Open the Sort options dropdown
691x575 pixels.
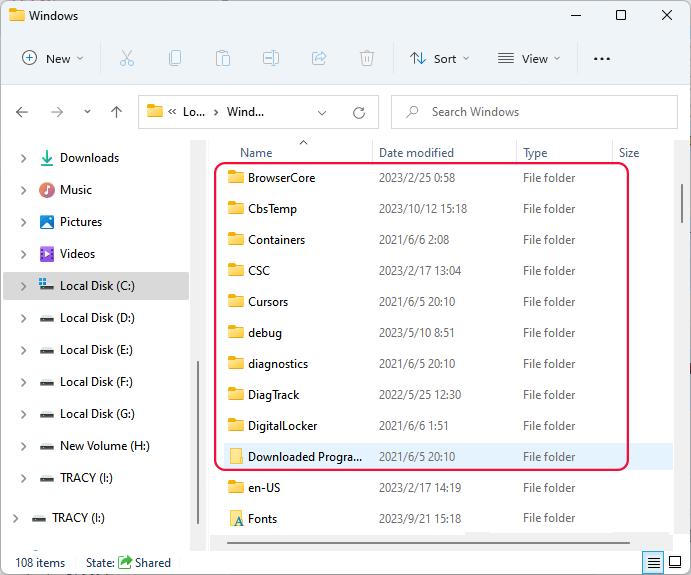(x=439, y=58)
